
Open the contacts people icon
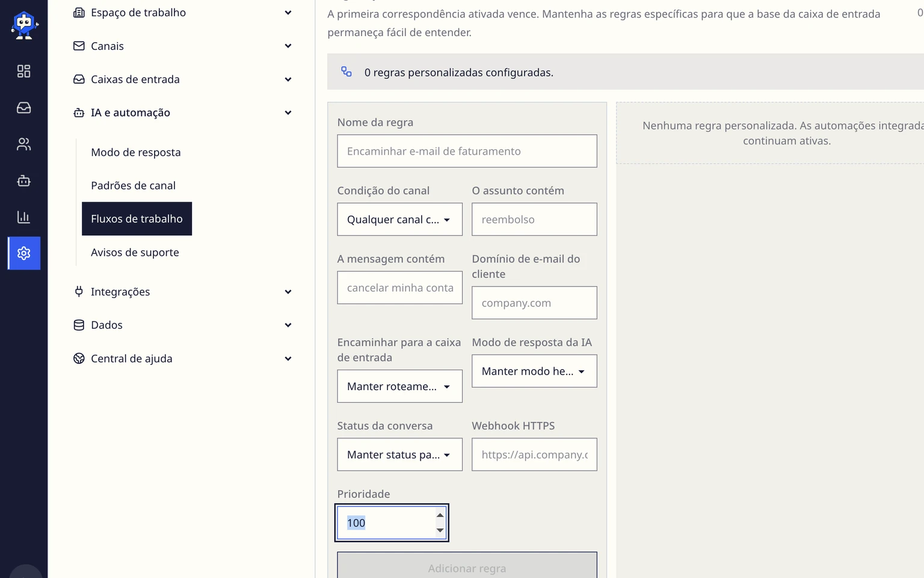tap(24, 144)
